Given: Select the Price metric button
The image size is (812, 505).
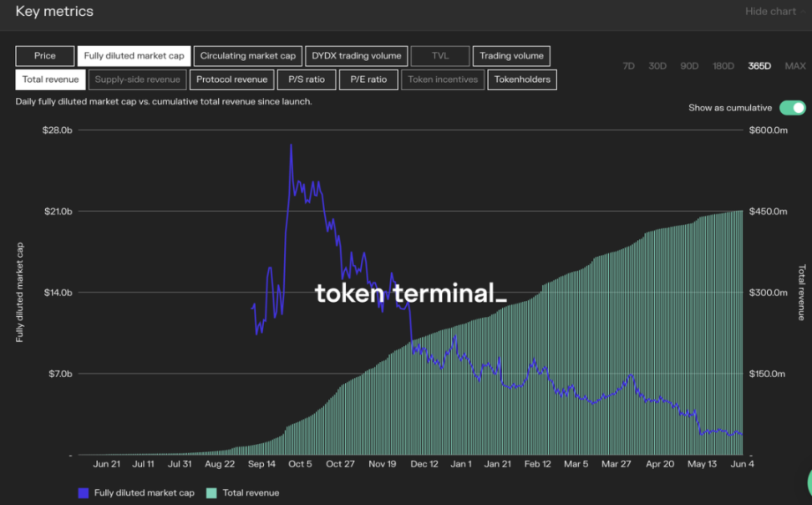Looking at the screenshot, I should 45,56.
